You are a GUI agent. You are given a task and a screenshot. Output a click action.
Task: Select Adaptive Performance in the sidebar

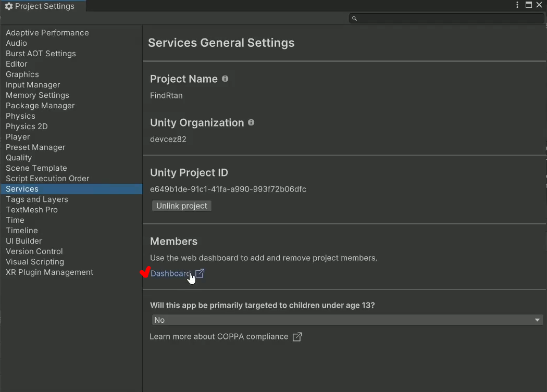pos(47,33)
